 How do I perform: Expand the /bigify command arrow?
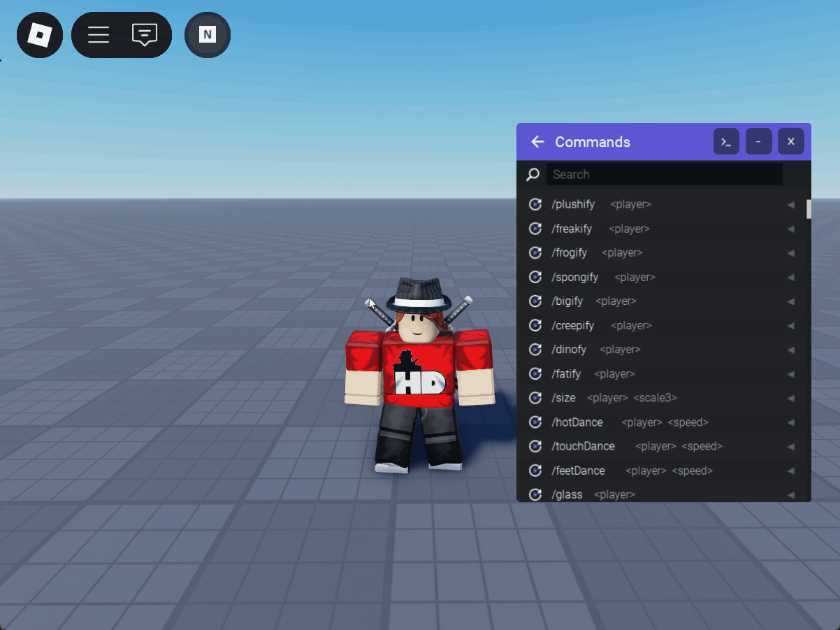point(791,301)
